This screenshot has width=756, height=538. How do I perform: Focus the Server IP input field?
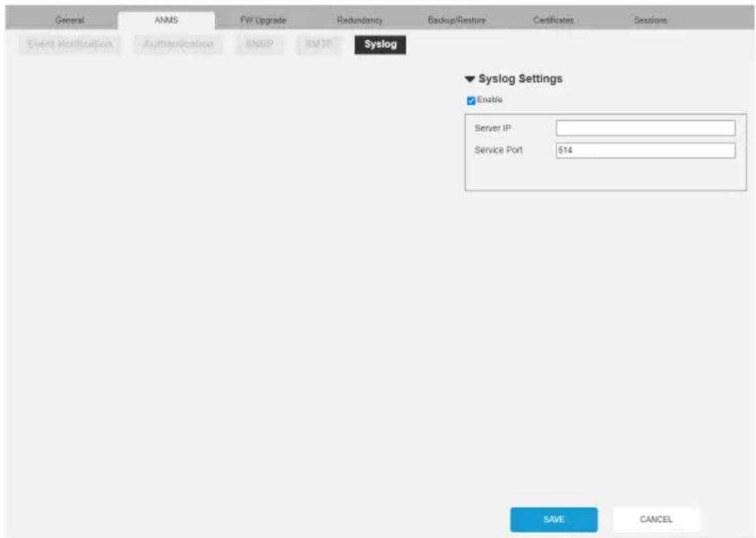[646, 128]
